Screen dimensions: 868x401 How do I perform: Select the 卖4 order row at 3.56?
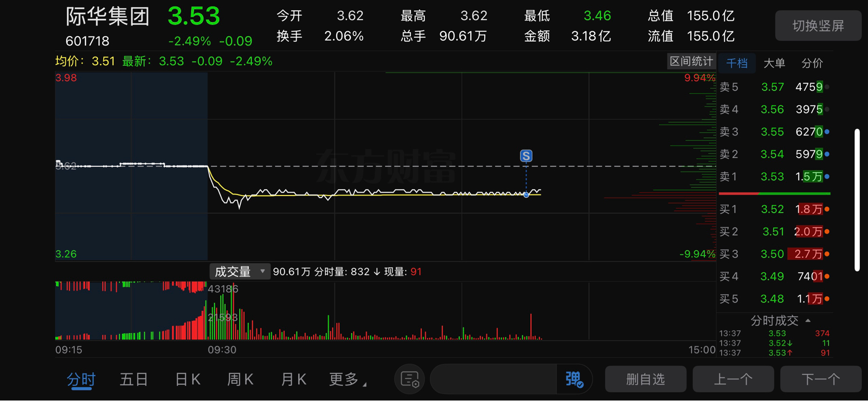774,110
